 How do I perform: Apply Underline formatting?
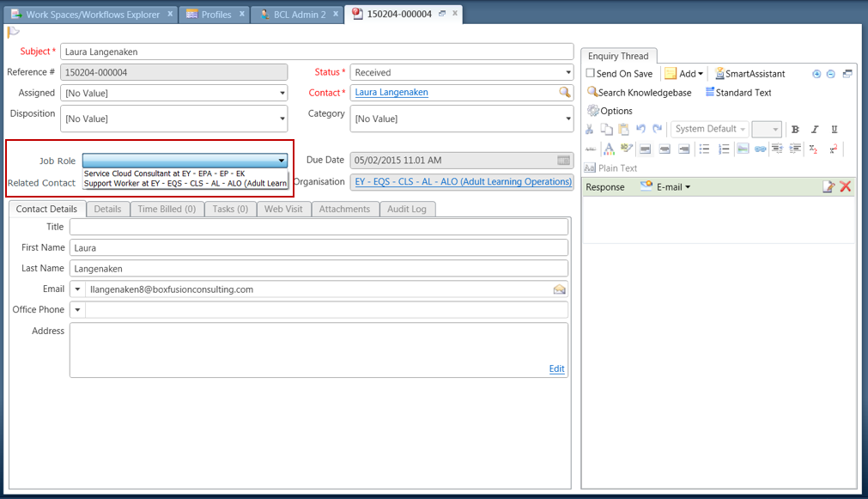tap(835, 129)
